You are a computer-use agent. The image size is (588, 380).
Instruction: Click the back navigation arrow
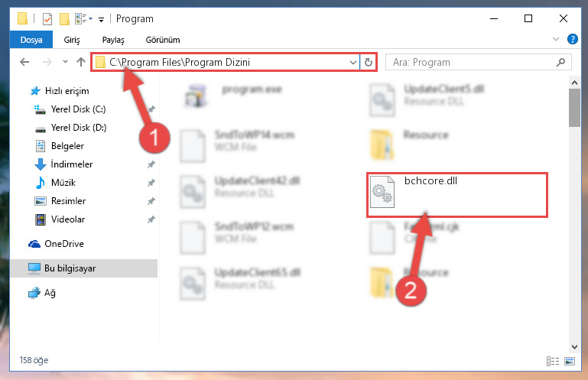tap(24, 62)
